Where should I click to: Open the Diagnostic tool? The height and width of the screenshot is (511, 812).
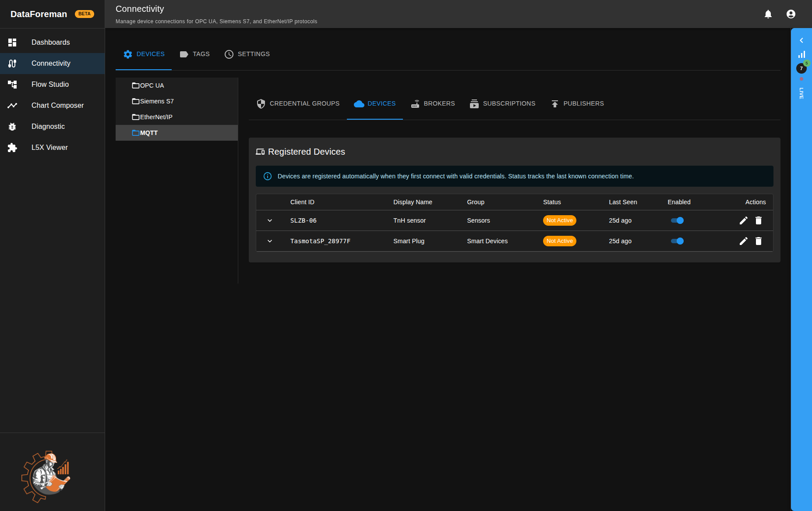48,126
